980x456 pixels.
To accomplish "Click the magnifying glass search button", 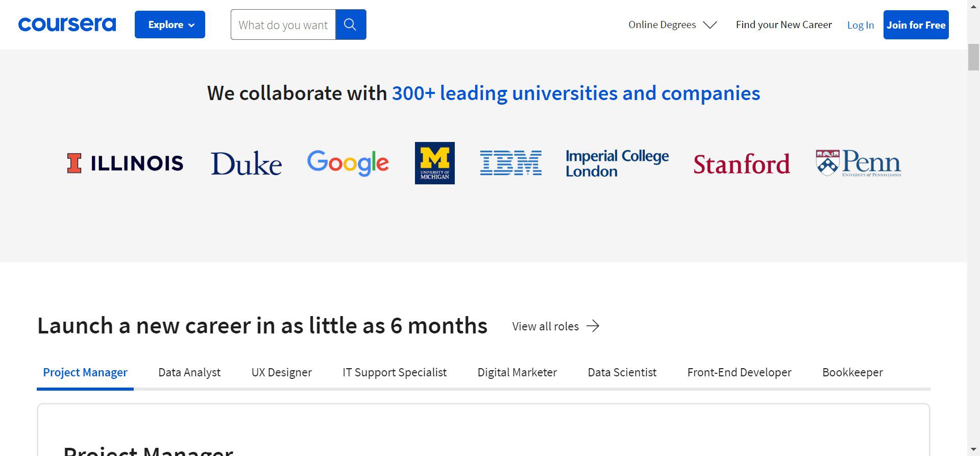I will pos(350,25).
